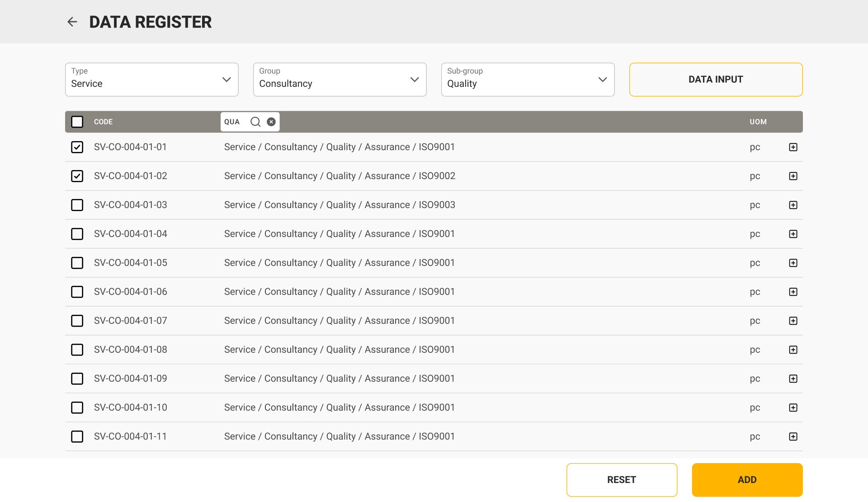The image size is (868, 502).
Task: Uncheck the SV-CO-004-01-01 row checkbox
Action: pos(77,147)
